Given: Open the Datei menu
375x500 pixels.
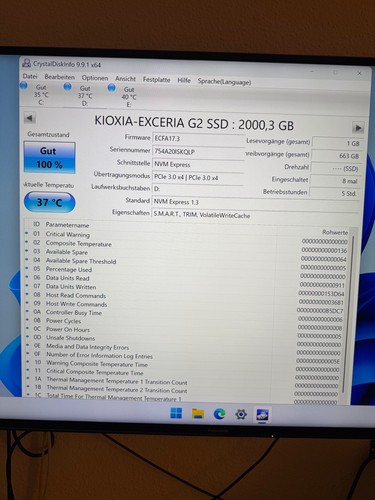Looking at the screenshot, I should [x=30, y=76].
